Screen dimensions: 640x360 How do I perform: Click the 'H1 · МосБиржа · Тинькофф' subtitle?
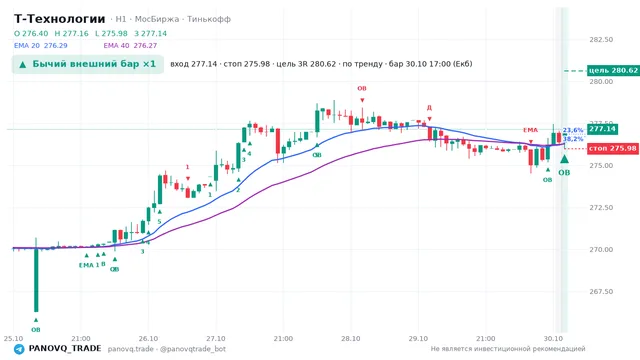[x=173, y=19]
